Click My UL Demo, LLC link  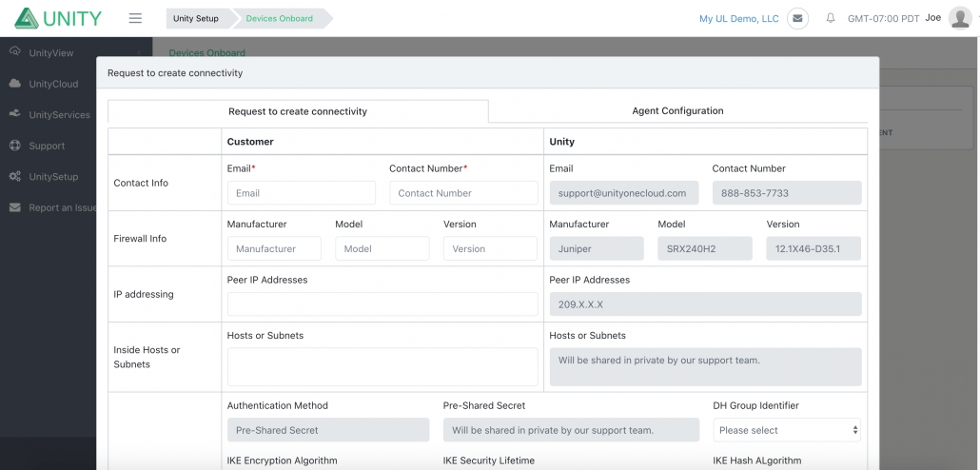click(x=738, y=19)
